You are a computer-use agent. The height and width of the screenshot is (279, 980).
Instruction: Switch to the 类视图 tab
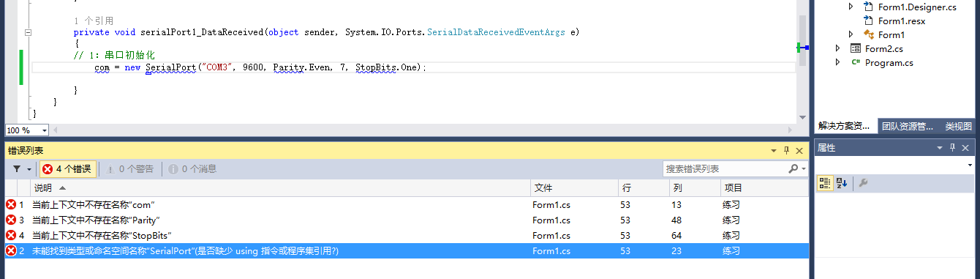click(958, 126)
